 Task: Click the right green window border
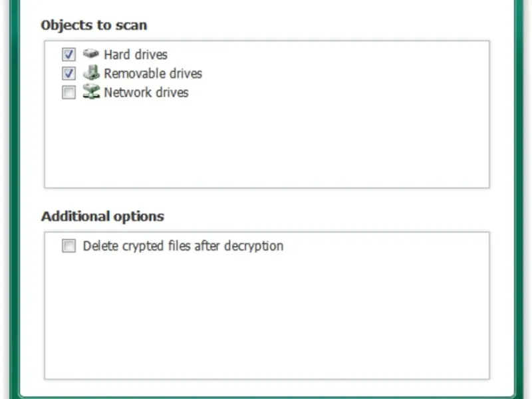519,199
